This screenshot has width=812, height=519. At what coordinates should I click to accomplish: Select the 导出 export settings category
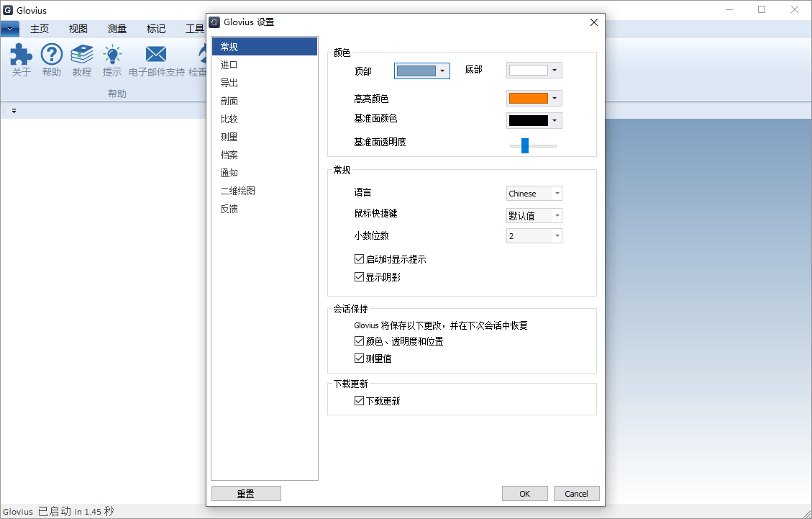265,83
